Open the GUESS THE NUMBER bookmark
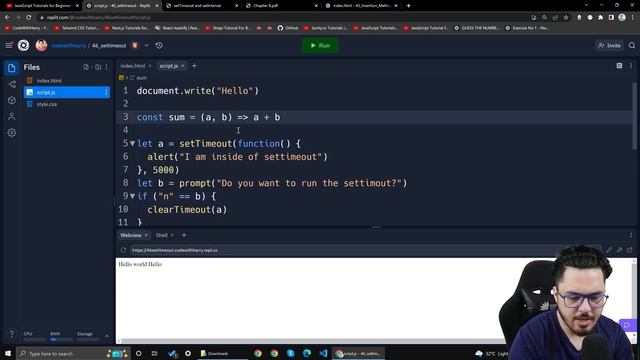 pyautogui.click(x=477, y=28)
